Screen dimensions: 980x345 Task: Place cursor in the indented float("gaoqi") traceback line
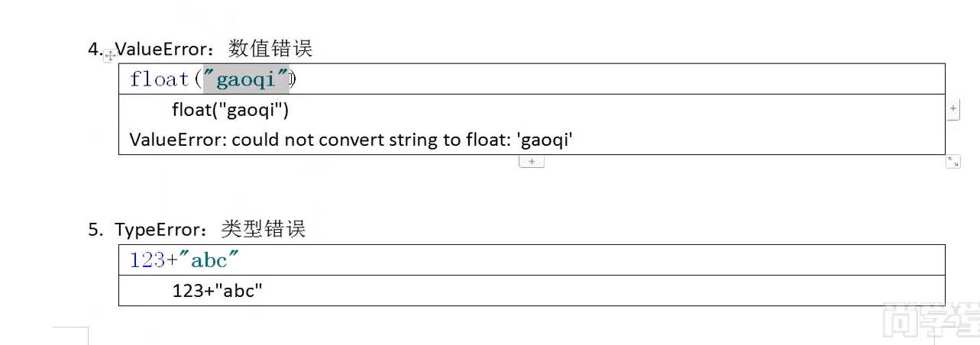point(230,111)
